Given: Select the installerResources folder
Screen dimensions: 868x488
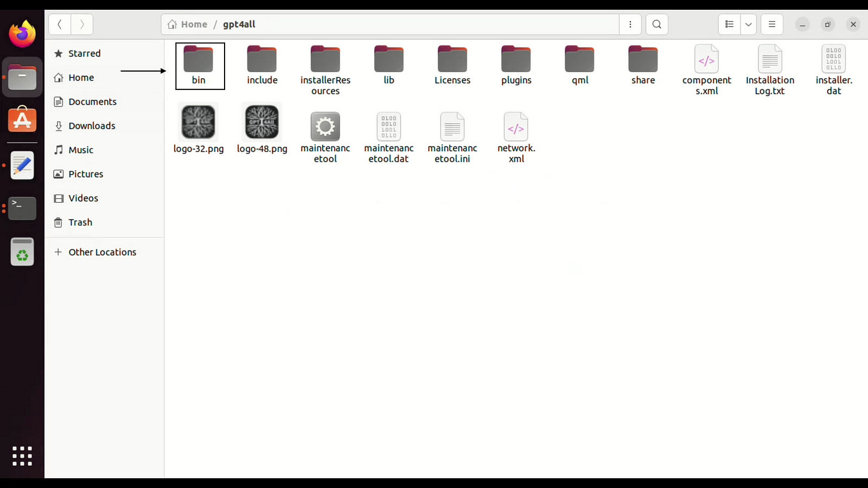Looking at the screenshot, I should click(325, 60).
